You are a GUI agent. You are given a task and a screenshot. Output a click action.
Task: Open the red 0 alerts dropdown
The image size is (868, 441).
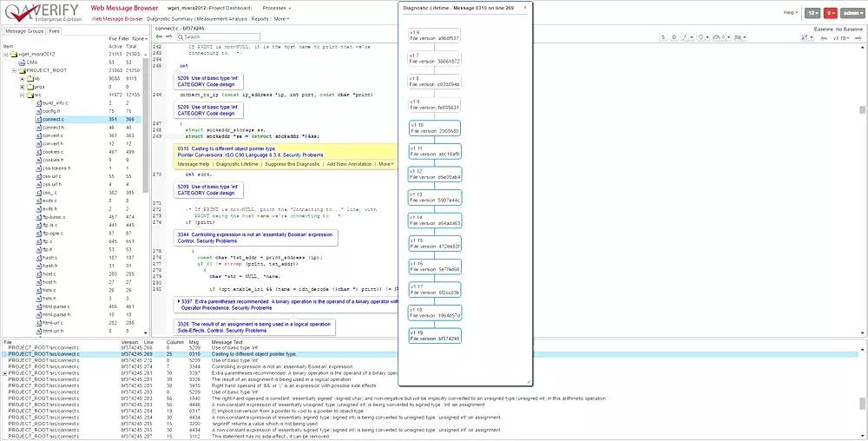point(831,13)
